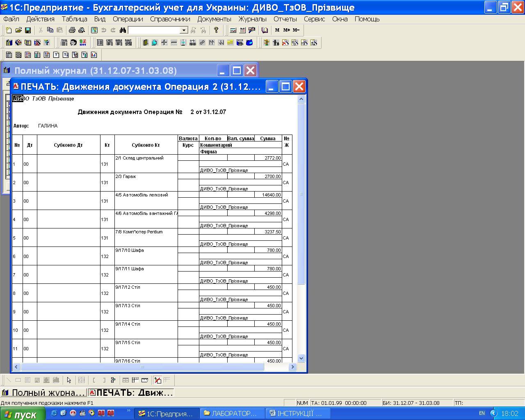Click the open book icon beside calendar
525x420 pixels.
click(265, 30)
